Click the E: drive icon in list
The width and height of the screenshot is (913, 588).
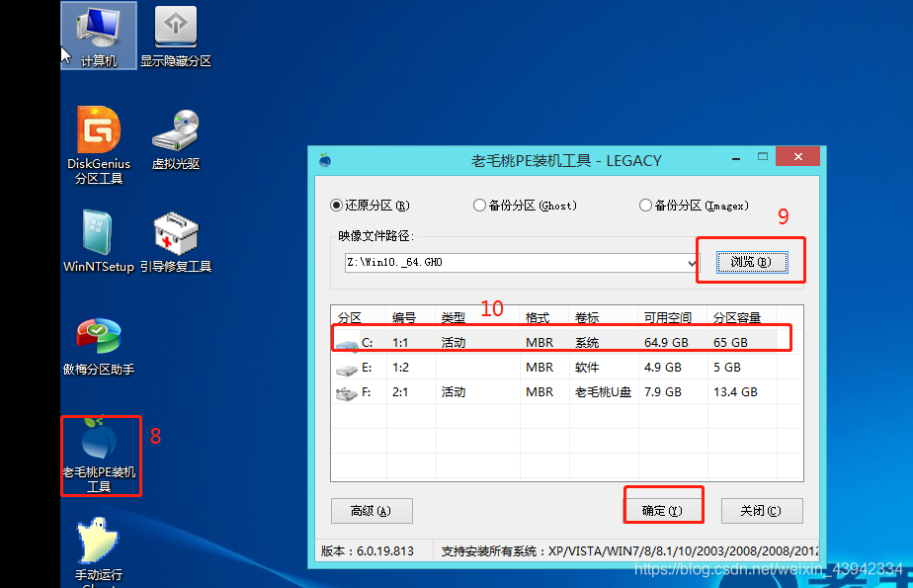pyautogui.click(x=347, y=369)
